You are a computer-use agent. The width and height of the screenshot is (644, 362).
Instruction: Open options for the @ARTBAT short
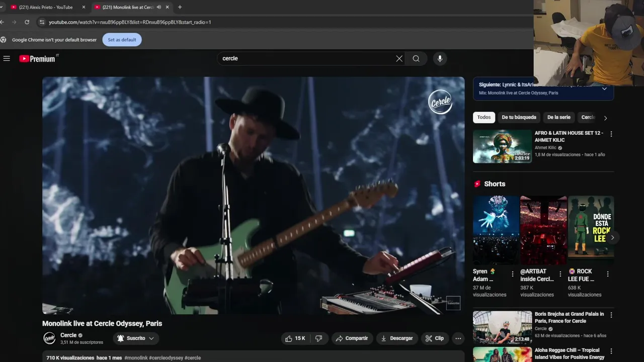point(560,274)
